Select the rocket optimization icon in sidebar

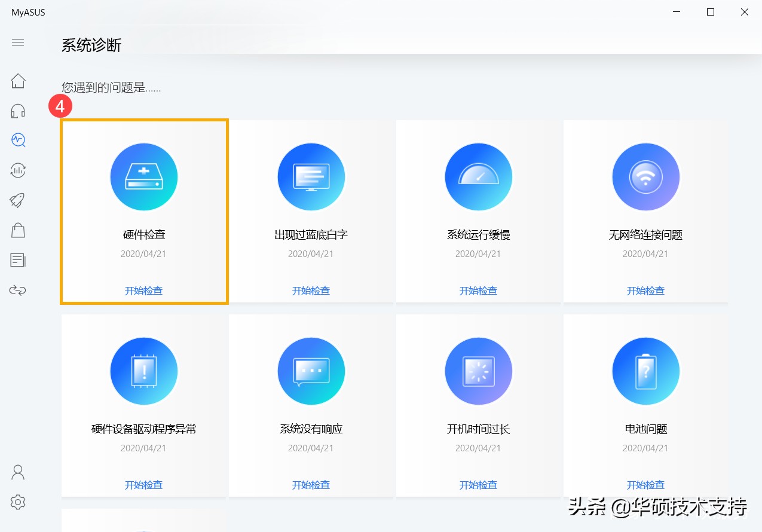click(18, 200)
